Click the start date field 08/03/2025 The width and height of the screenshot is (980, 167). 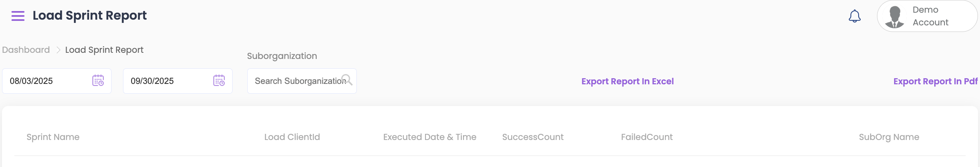coord(45,81)
